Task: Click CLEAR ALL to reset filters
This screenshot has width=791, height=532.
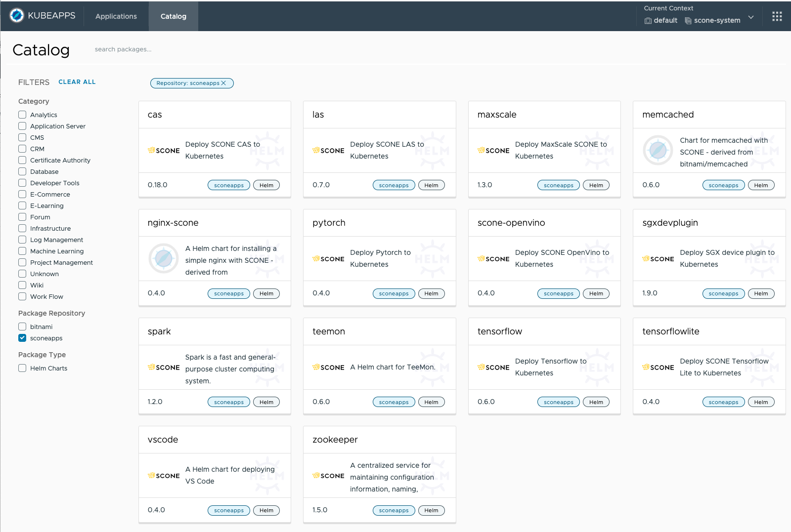Action: coord(77,82)
